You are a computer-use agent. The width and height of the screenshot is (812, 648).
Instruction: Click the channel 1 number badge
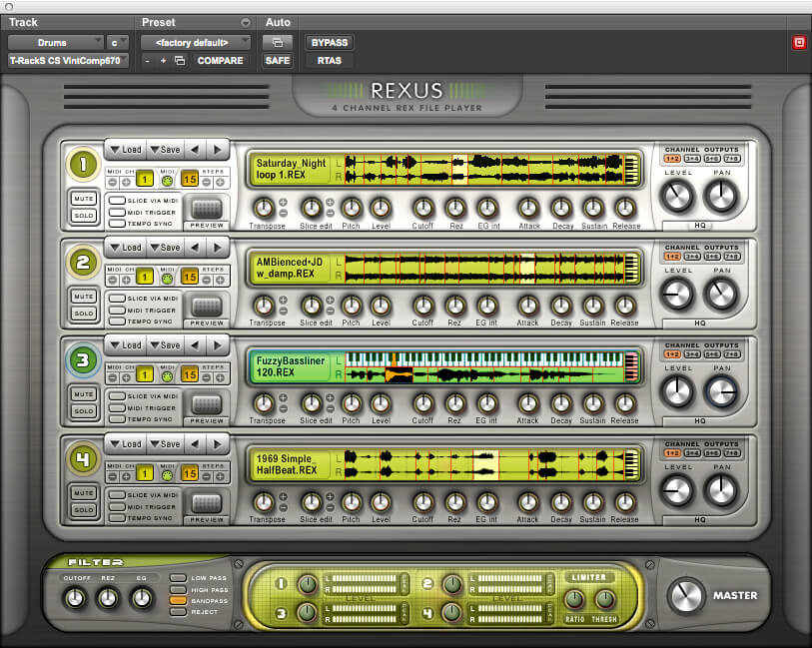(83, 165)
